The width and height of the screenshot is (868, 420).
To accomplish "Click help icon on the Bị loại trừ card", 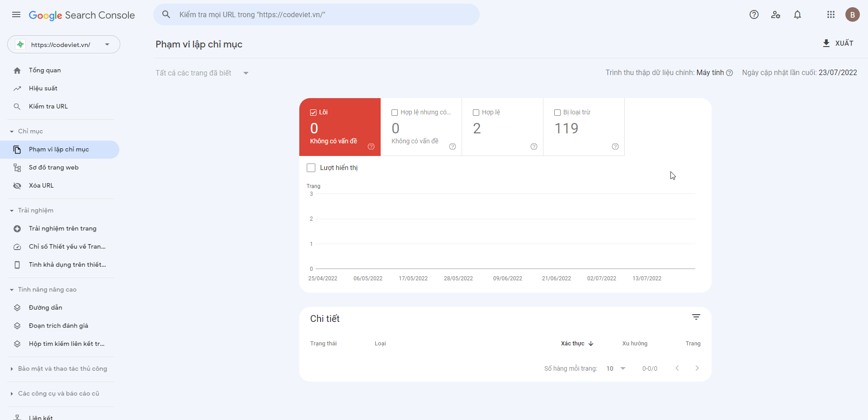I will 615,146.
